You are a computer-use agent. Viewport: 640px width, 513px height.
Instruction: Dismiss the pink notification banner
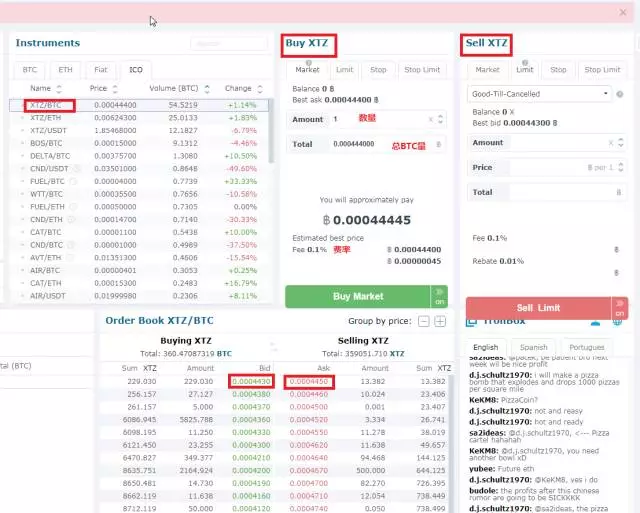coord(623,12)
